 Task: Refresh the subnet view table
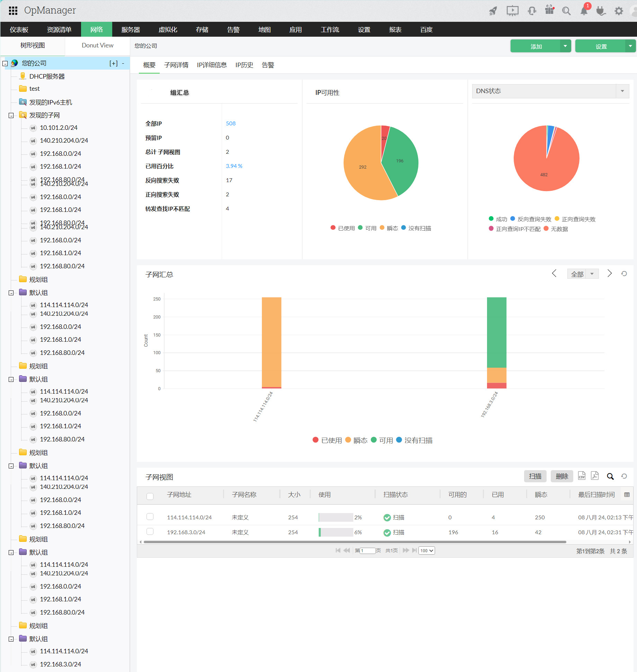pos(624,476)
